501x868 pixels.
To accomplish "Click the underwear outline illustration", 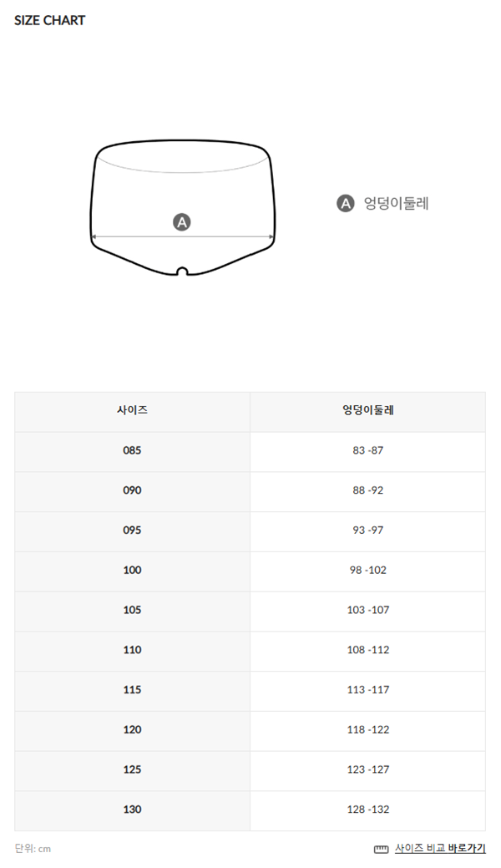I will 183,207.
